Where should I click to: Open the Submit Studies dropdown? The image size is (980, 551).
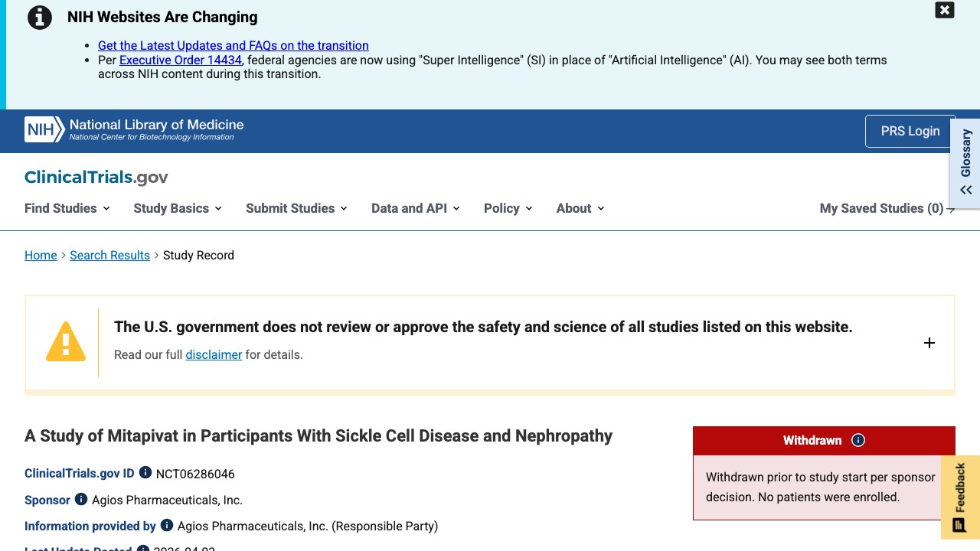click(297, 208)
